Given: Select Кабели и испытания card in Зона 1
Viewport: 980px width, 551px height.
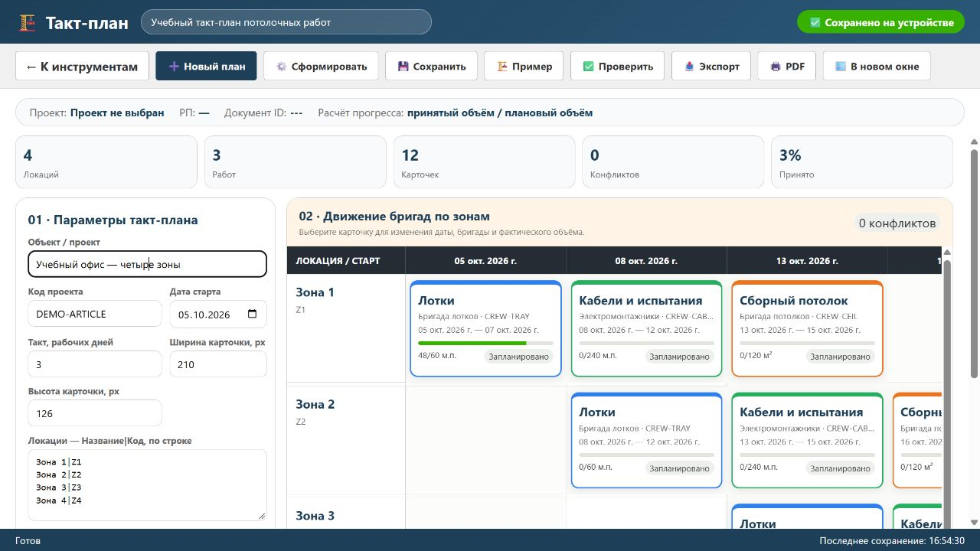Looking at the screenshot, I should (647, 328).
